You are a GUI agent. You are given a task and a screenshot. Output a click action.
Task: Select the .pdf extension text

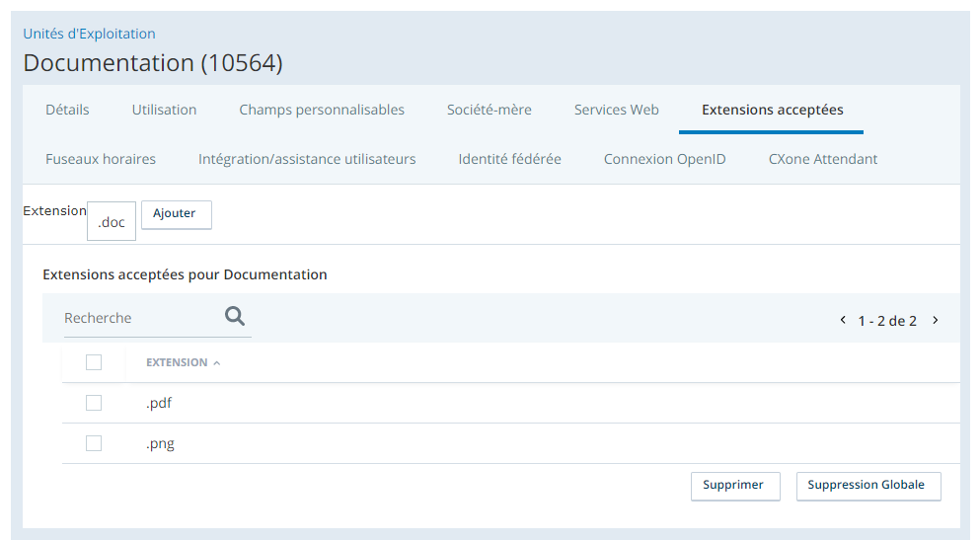tap(159, 403)
